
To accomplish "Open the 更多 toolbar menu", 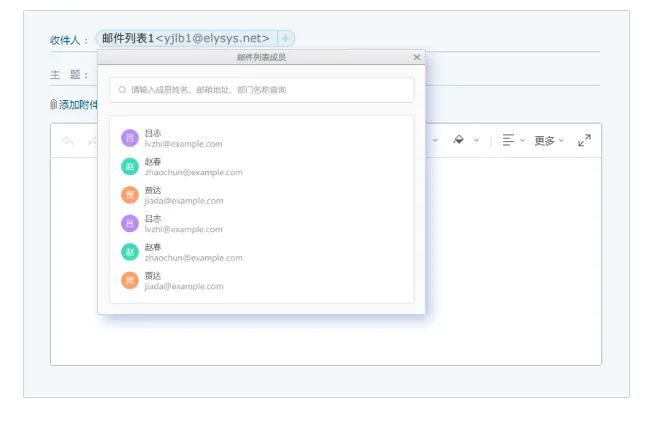I will (x=548, y=141).
